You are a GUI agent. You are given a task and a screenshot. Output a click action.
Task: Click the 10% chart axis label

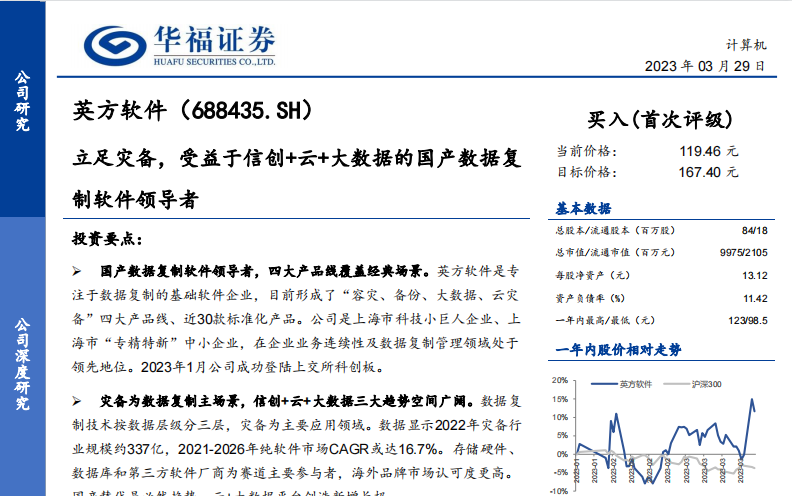coord(560,417)
